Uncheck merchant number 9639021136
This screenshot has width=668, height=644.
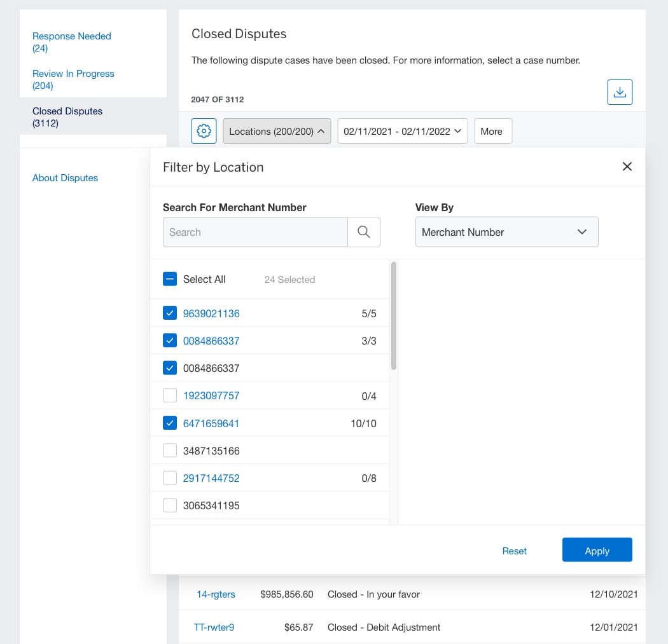click(x=169, y=313)
